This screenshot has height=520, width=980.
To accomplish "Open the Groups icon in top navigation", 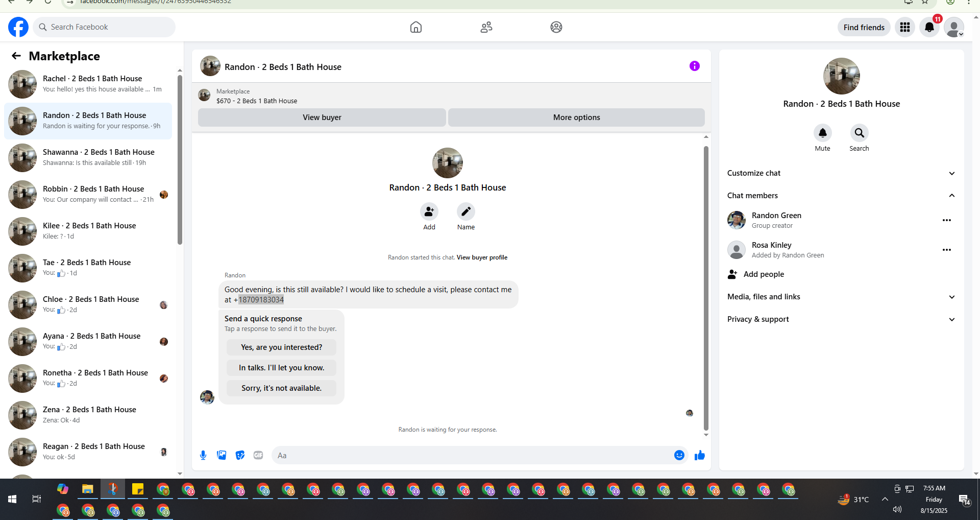I will pos(556,27).
